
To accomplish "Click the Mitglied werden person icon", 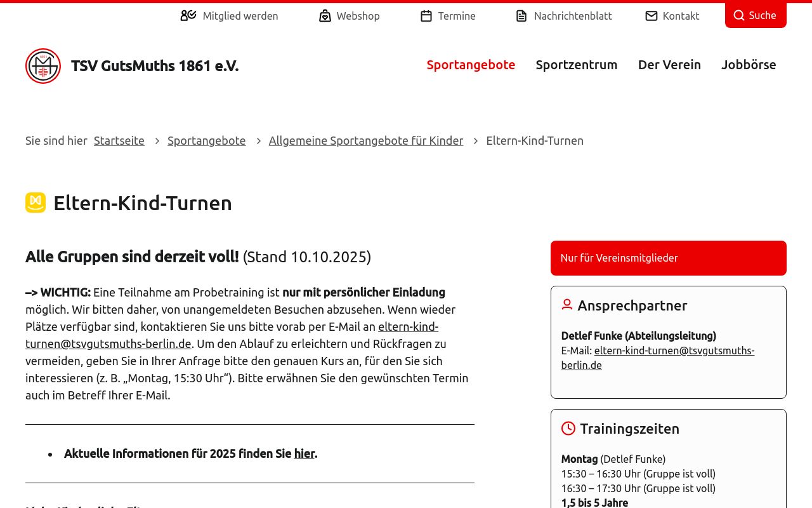I will [x=188, y=16].
